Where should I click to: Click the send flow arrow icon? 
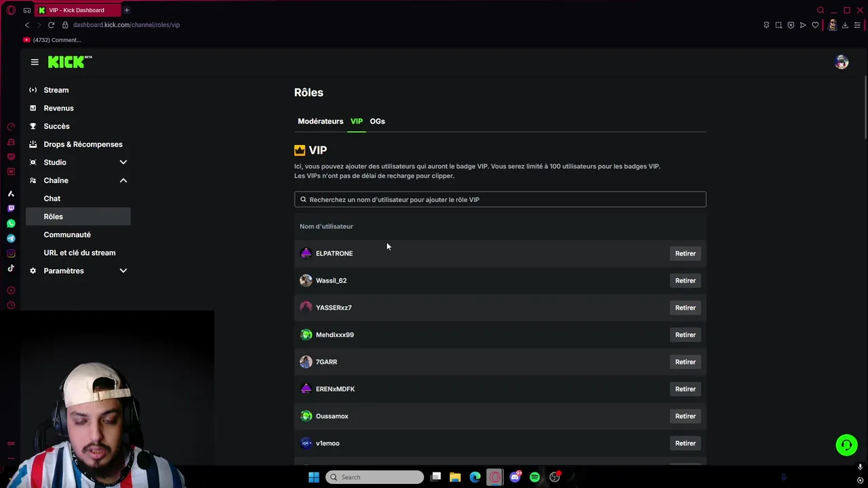pyautogui.click(x=803, y=25)
